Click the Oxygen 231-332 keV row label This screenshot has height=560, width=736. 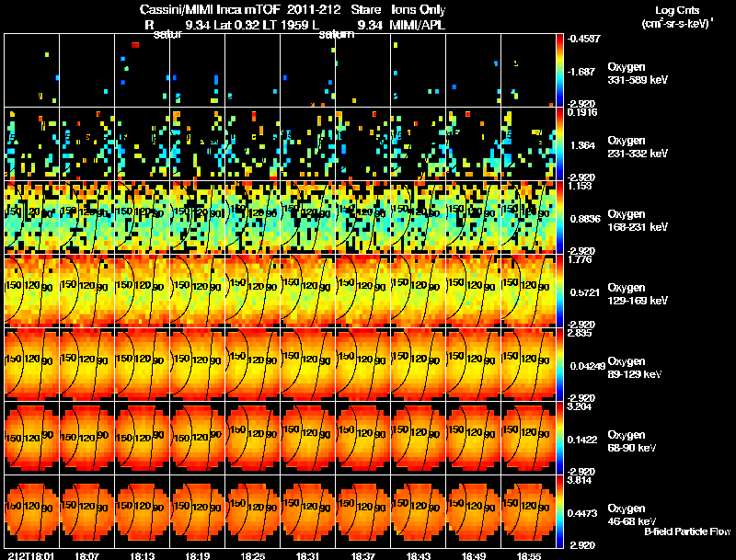638,147
